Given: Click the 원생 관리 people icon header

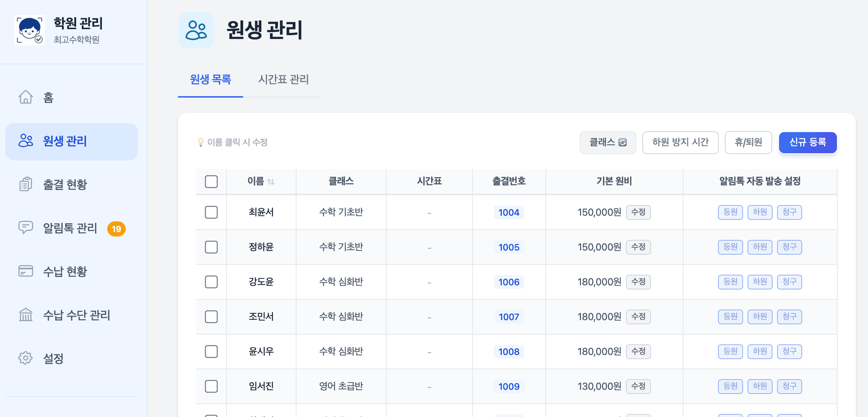Looking at the screenshot, I should click(x=197, y=30).
